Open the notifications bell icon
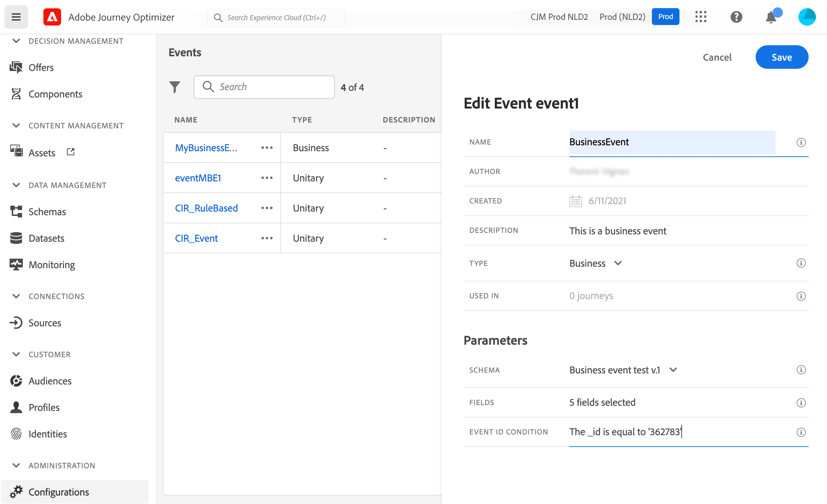Image resolution: width=827 pixels, height=504 pixels. click(771, 17)
